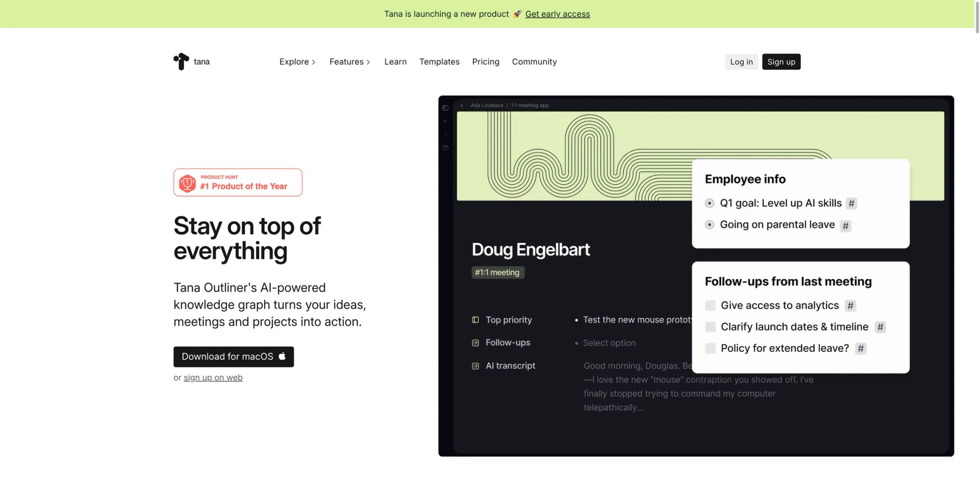Go to the Templates menu item
This screenshot has width=980, height=480.
tap(439, 62)
